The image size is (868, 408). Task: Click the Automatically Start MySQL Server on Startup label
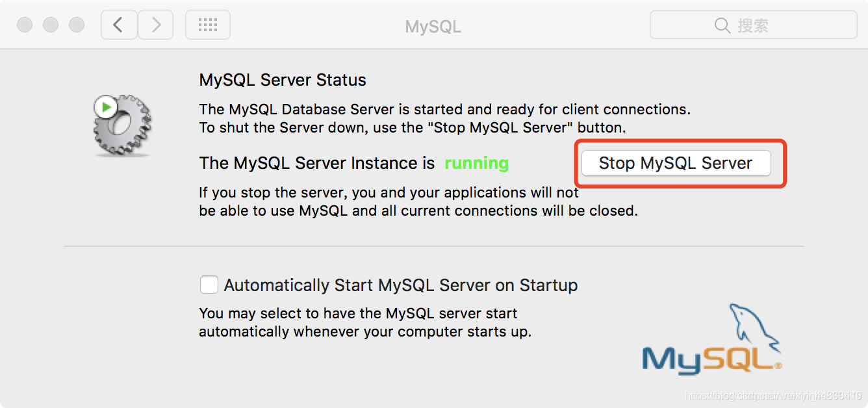click(x=401, y=285)
